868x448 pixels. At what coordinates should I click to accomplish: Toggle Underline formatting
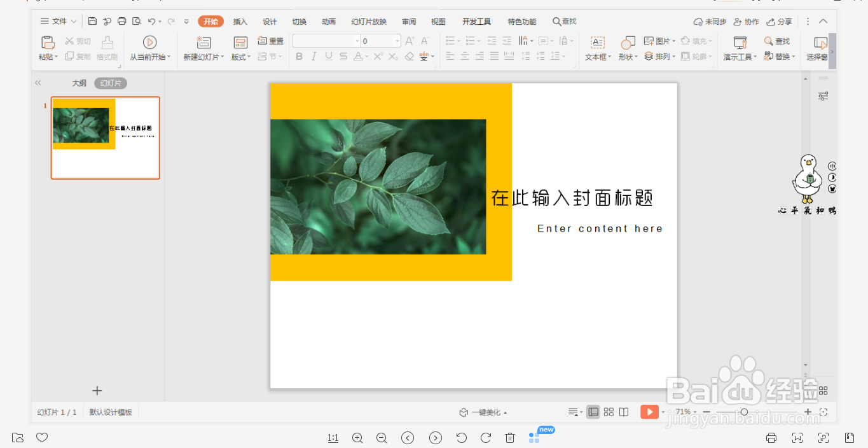click(x=329, y=57)
